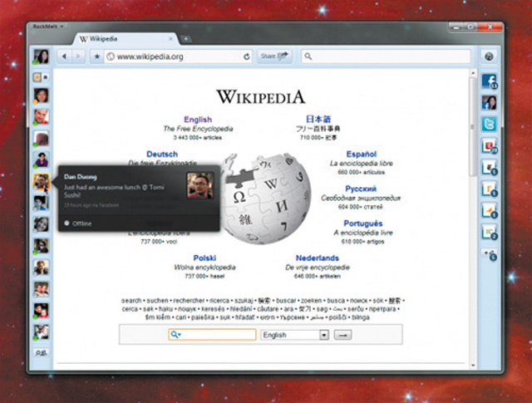The image size is (532, 403).
Task: Click the globe icon in address bar
Action: (x=111, y=57)
